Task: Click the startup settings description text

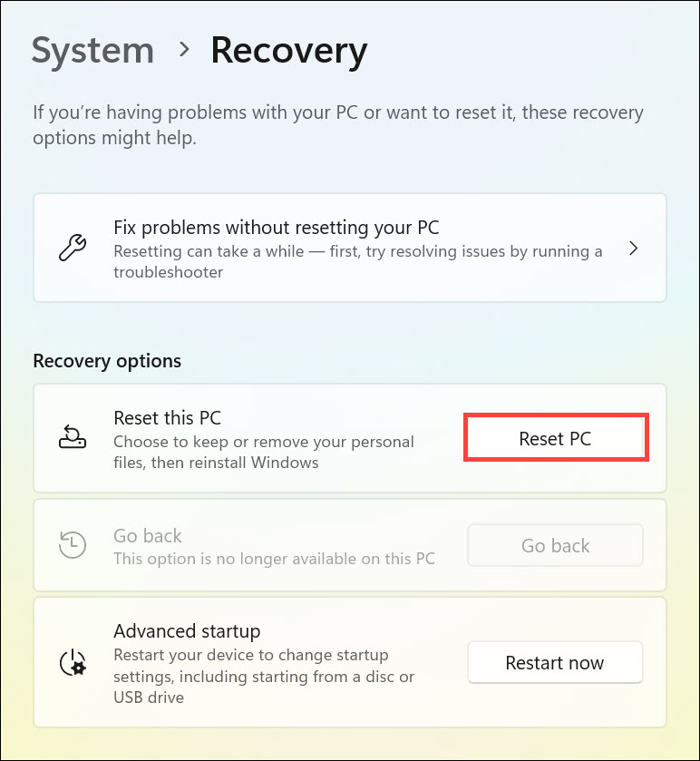Action: [264, 676]
